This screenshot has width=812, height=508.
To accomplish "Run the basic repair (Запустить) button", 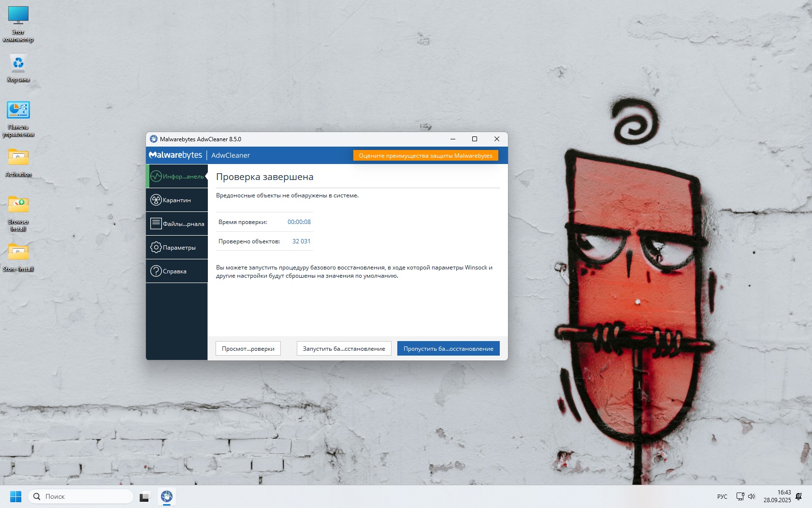I will [344, 348].
